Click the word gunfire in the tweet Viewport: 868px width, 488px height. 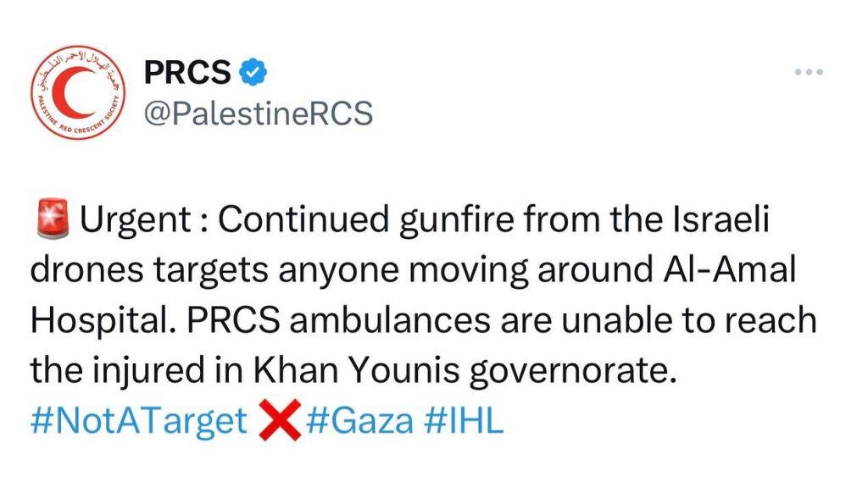457,220
